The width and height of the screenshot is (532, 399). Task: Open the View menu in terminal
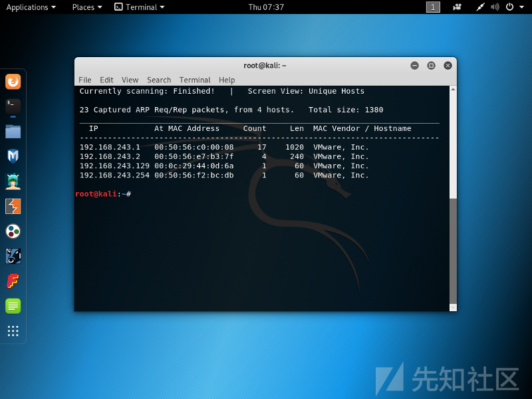point(130,80)
